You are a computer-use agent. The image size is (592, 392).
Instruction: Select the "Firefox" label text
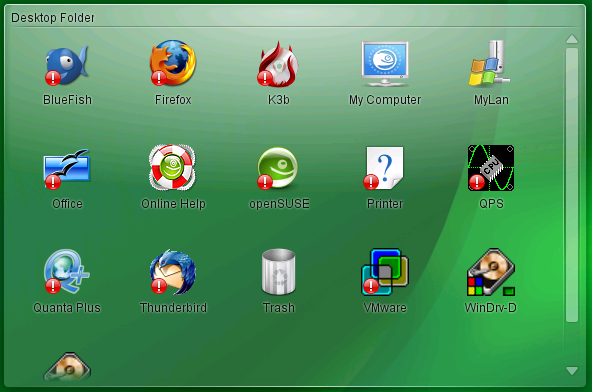click(173, 100)
